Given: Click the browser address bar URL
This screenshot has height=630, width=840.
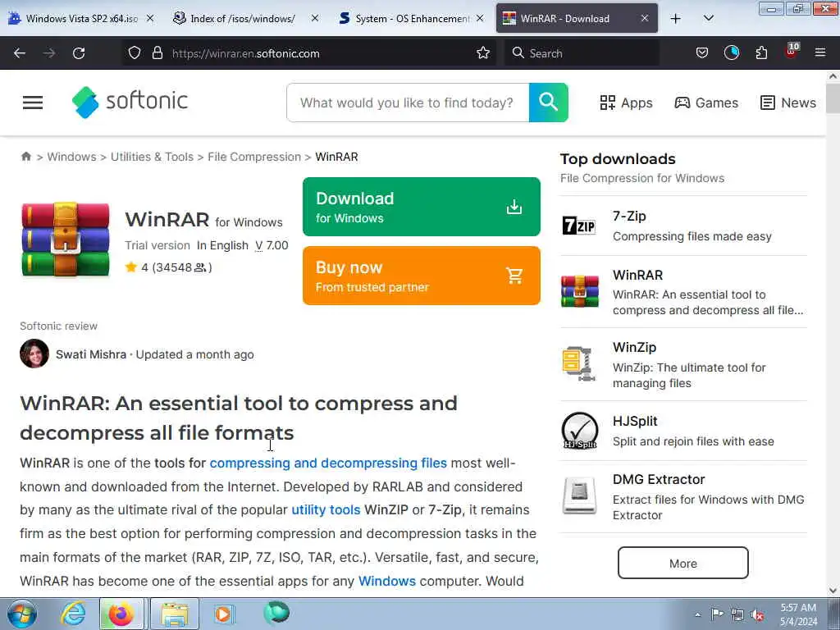Looking at the screenshot, I should coord(246,53).
